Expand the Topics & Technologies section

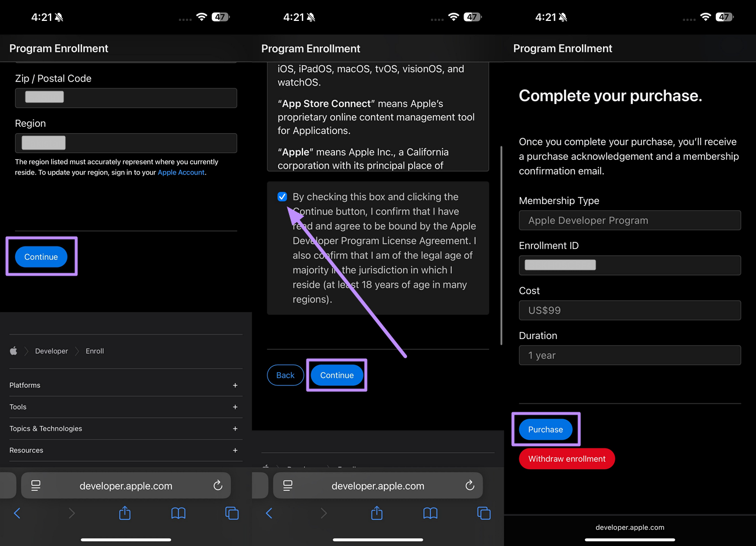click(x=126, y=429)
